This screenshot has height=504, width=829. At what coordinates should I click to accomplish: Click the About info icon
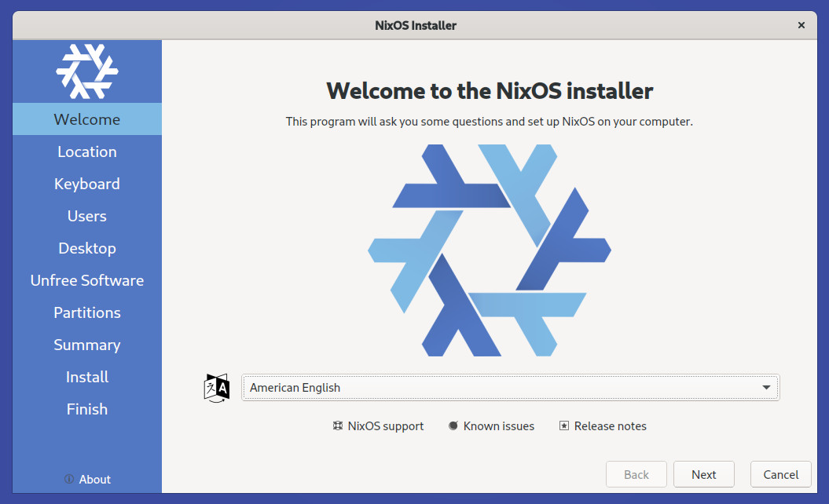pyautogui.click(x=68, y=479)
